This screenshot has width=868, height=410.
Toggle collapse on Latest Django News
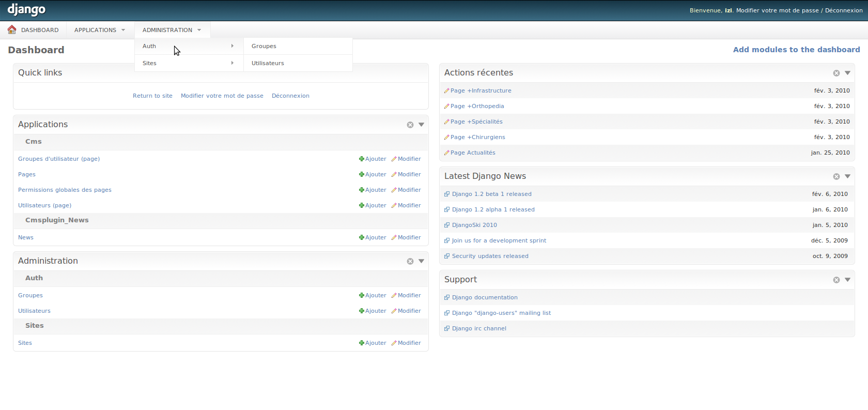coord(848,176)
